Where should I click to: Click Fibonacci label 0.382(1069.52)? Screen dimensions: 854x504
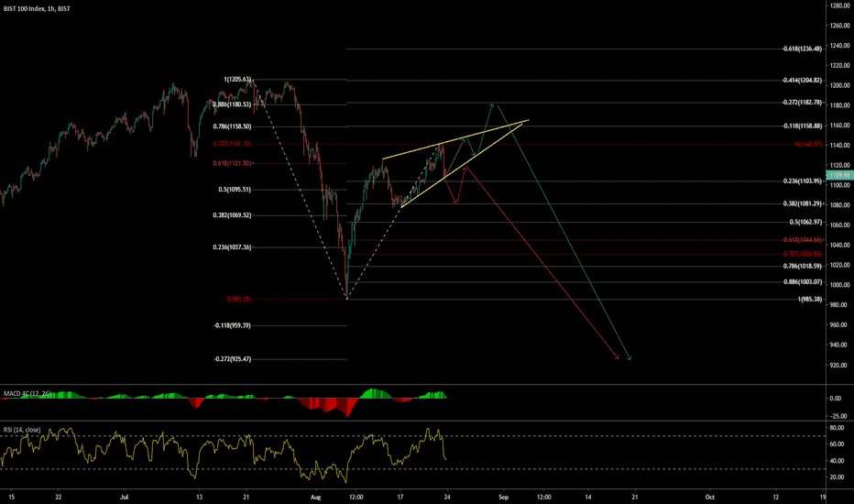click(232, 215)
